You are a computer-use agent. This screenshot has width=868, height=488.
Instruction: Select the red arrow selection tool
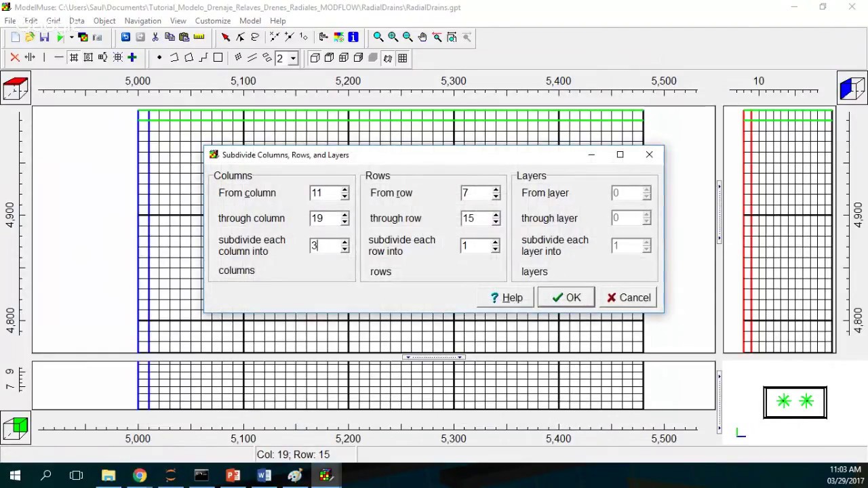[226, 37]
